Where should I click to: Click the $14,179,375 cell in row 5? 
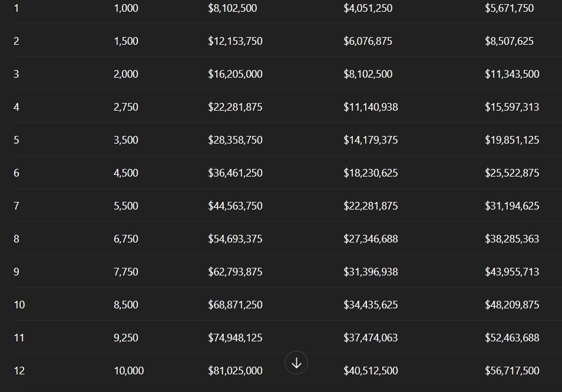pyautogui.click(x=371, y=140)
